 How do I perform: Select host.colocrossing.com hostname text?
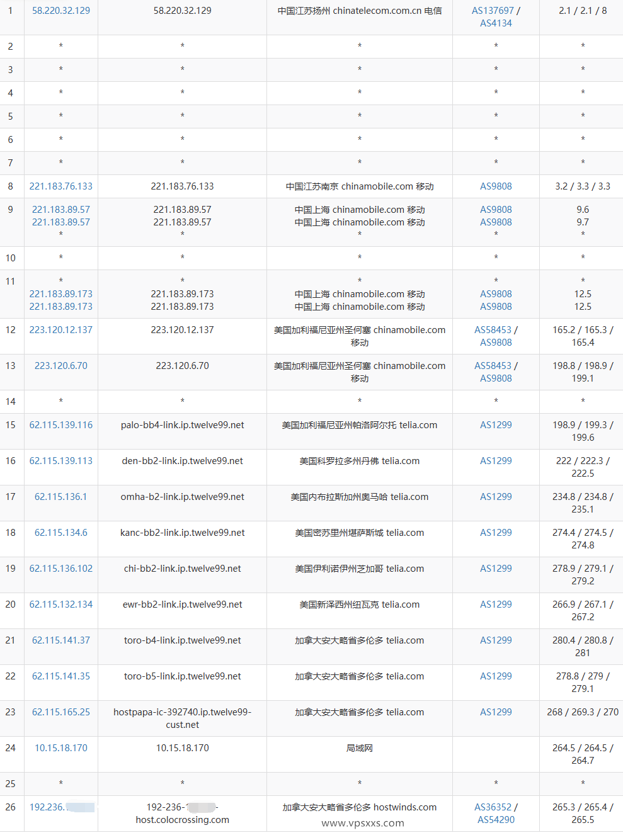(183, 820)
